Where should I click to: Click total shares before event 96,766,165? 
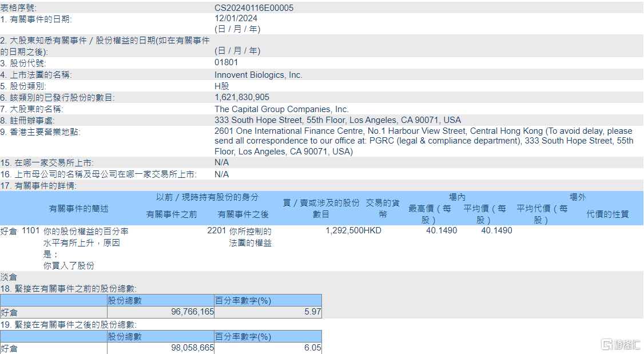point(193,312)
